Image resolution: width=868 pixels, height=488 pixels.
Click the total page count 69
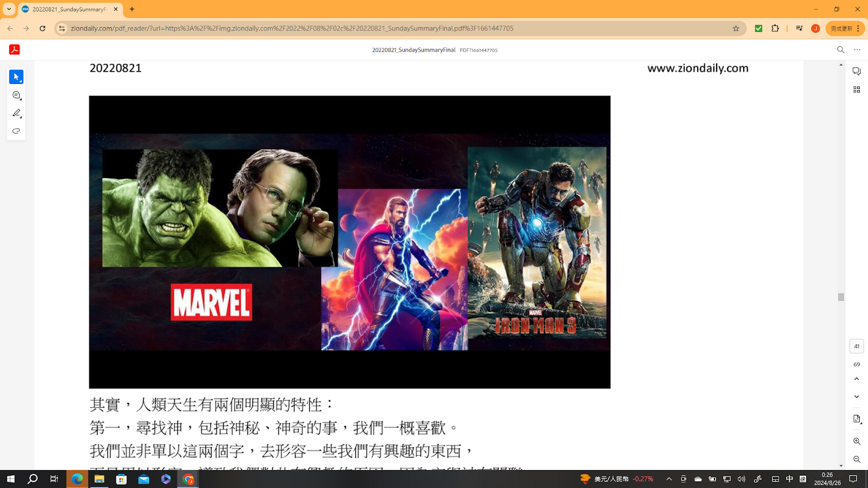coord(857,364)
